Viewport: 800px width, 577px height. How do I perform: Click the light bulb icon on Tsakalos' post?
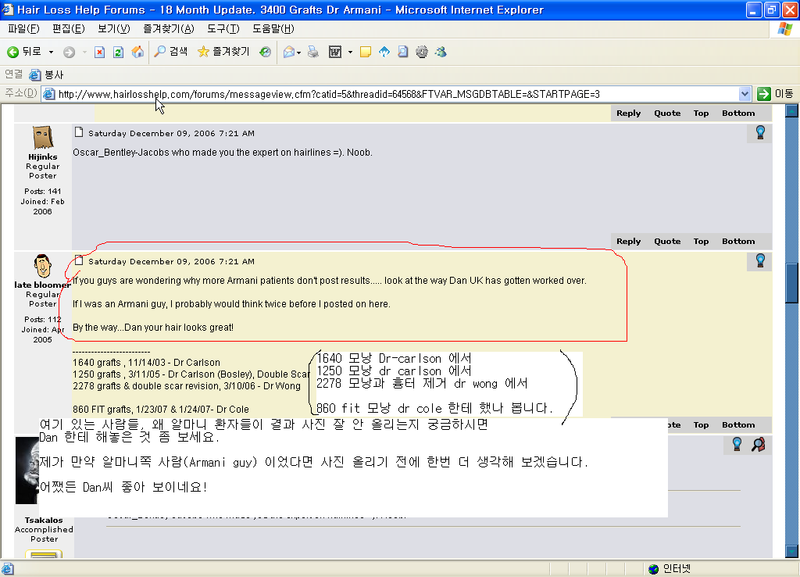click(x=737, y=444)
